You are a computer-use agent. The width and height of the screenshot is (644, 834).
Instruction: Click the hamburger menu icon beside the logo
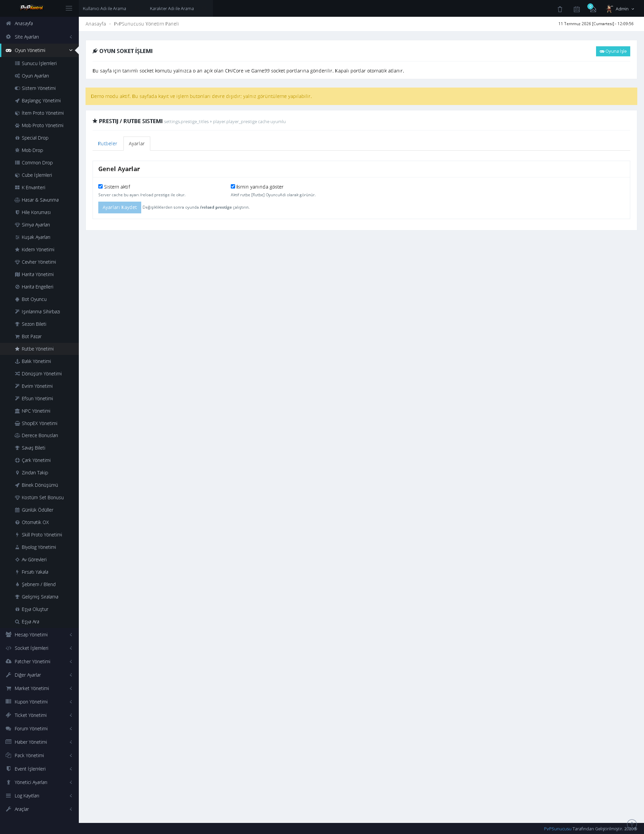(x=69, y=8)
